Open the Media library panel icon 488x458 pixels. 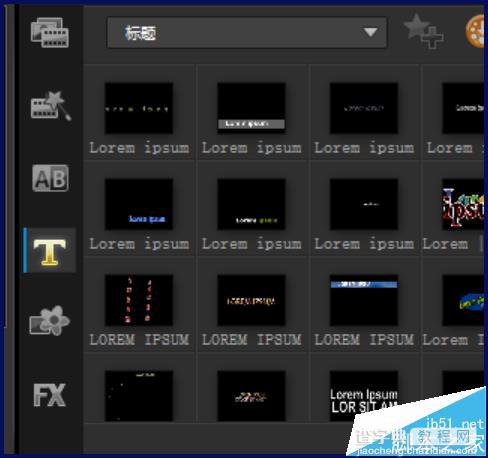(50, 33)
